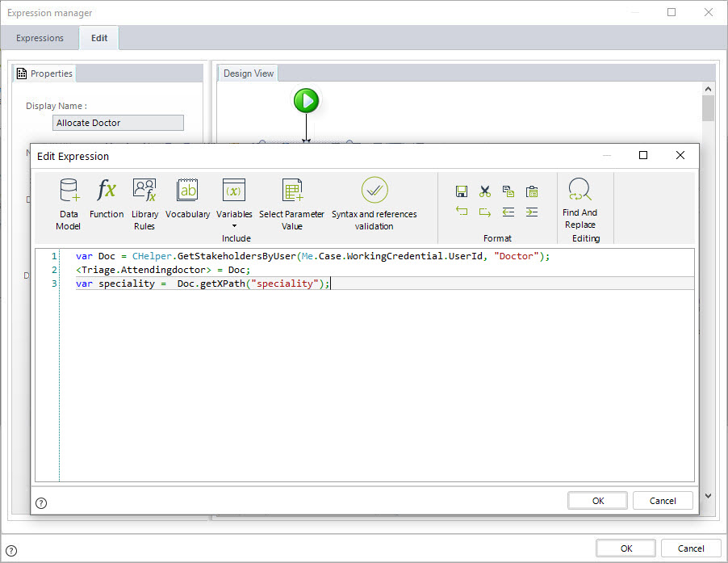Viewport: 728px width, 563px height.
Task: Click the Display Name field 'Allocate Doctor'
Action: (x=118, y=123)
